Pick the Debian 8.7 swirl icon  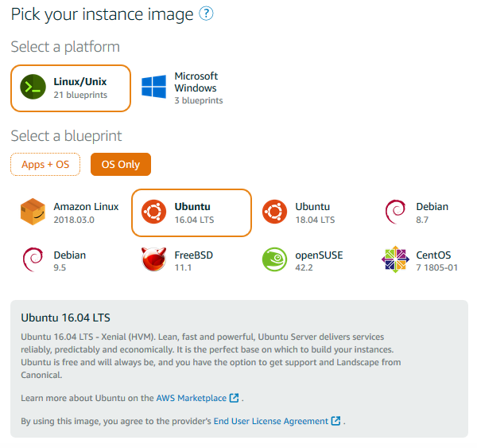pos(395,212)
